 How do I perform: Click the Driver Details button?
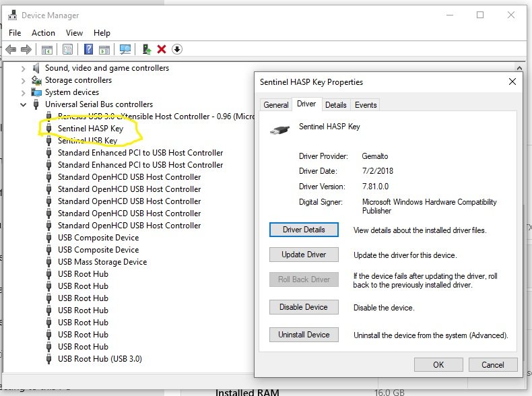(x=304, y=230)
